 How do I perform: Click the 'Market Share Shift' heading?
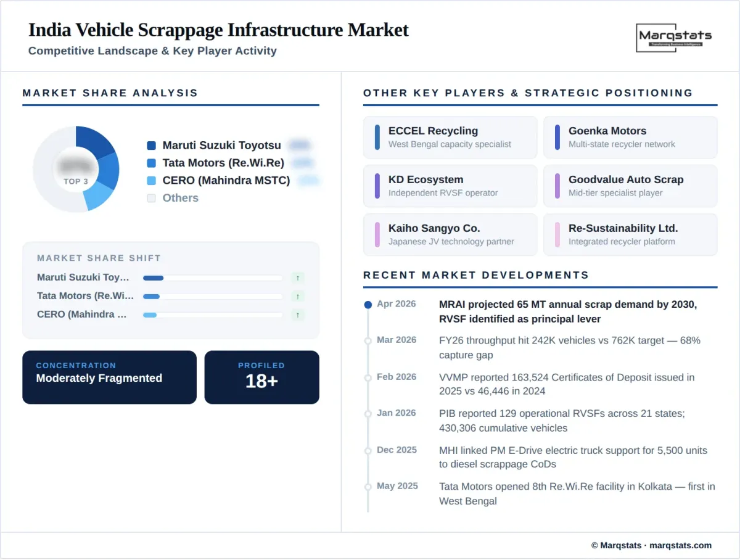tap(99, 258)
